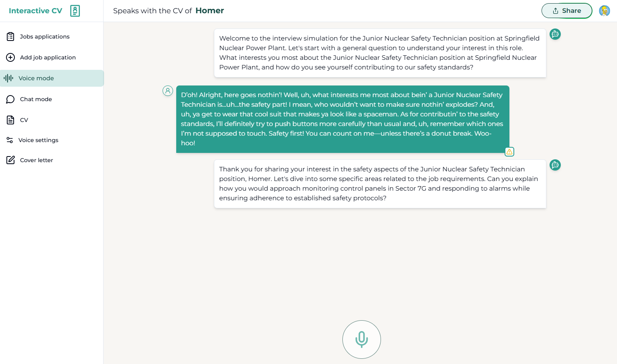Go to Cover letter section
617x364 pixels.
[37, 160]
